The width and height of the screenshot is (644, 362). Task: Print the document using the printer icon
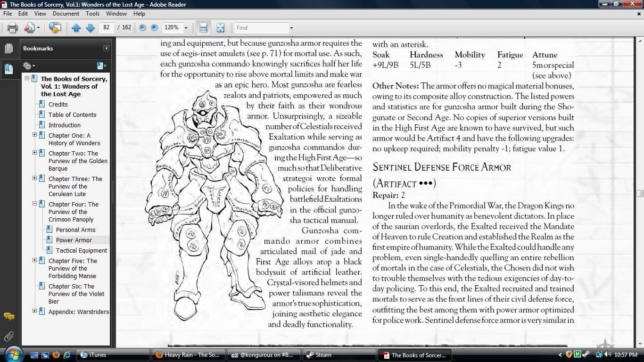coord(12,28)
